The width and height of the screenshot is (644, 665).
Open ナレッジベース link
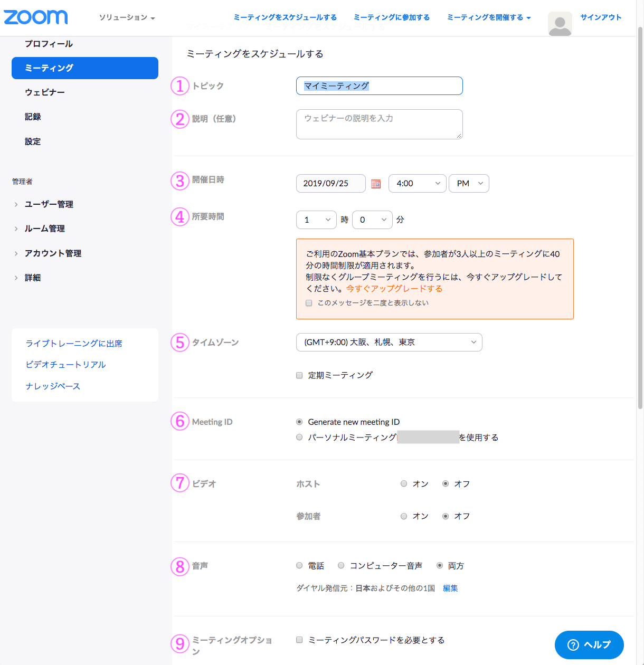(53, 386)
